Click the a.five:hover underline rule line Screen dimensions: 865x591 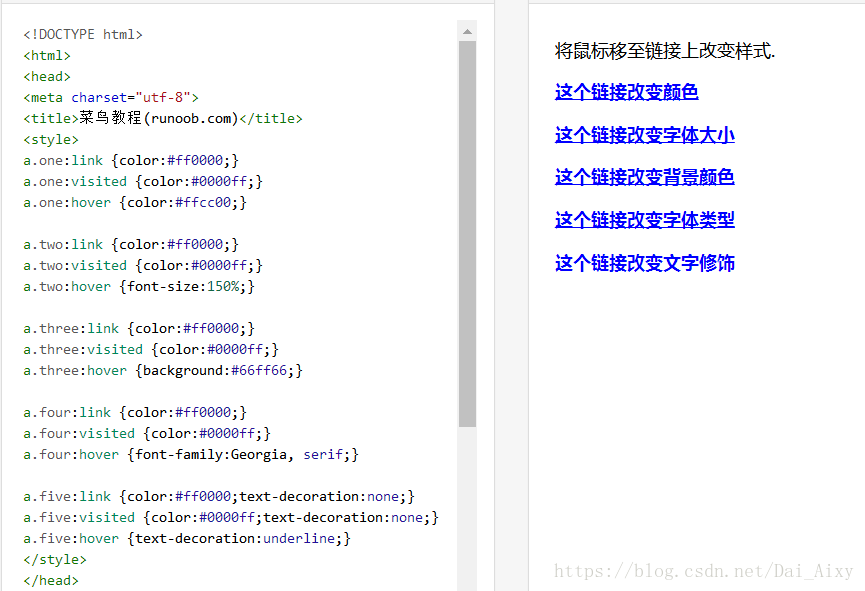pos(187,538)
